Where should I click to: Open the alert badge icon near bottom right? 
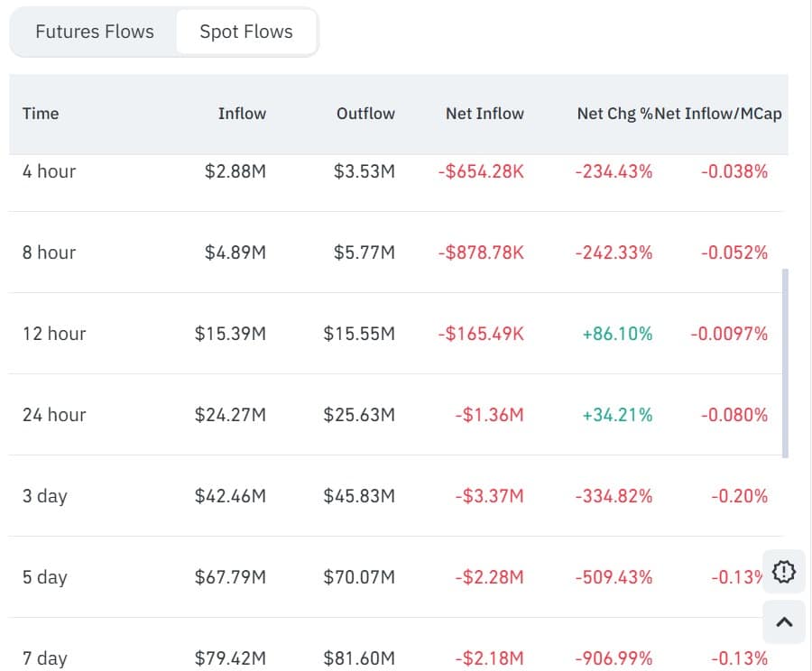click(x=783, y=572)
